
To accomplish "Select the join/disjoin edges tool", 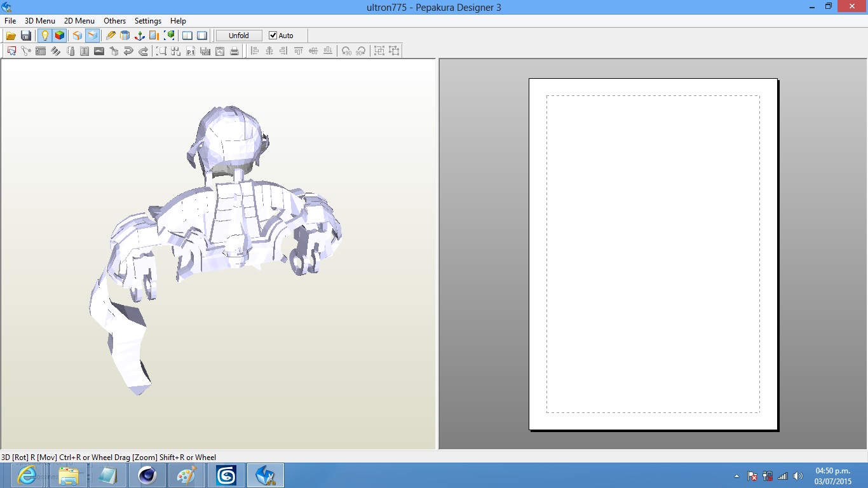I will click(26, 51).
